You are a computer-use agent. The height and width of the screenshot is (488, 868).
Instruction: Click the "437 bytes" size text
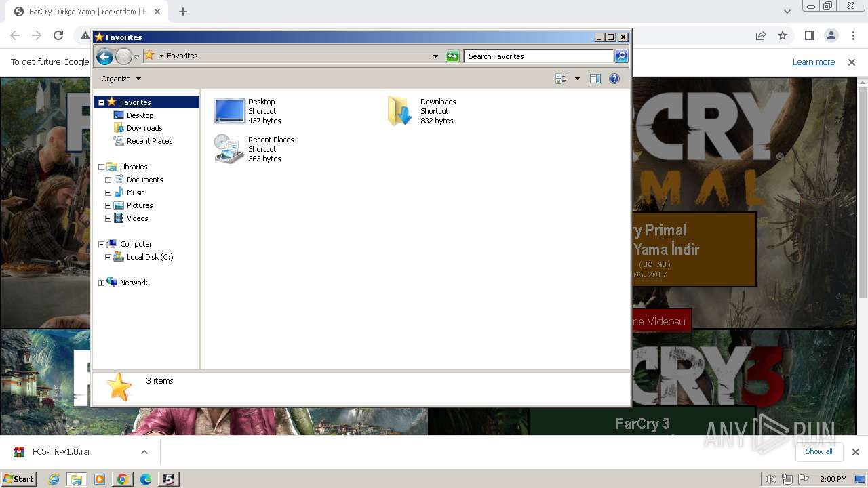pyautogui.click(x=264, y=121)
